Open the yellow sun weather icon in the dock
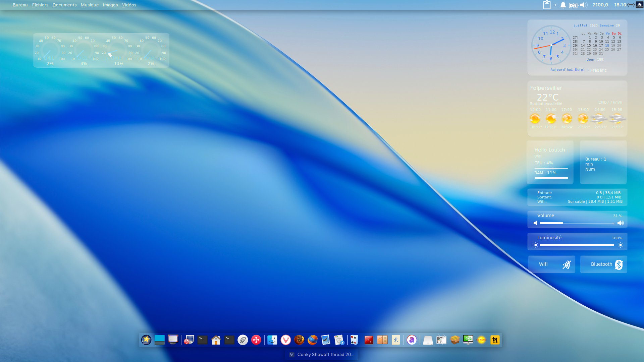This screenshot has width=644, height=362. pos(482,340)
